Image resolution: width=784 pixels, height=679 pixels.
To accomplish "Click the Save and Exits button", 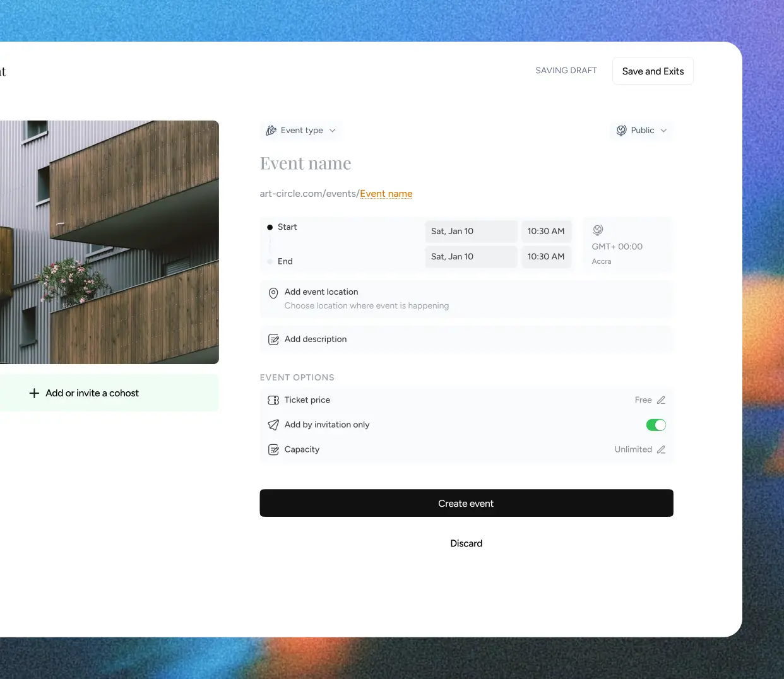I will (653, 71).
